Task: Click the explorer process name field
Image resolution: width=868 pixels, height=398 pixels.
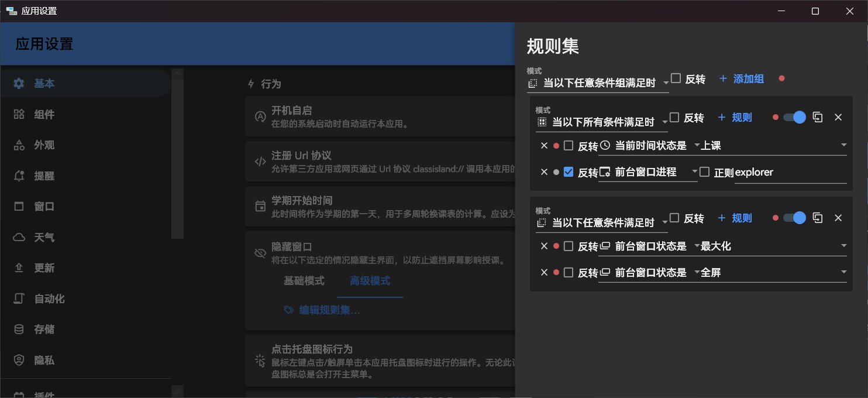Action: pyautogui.click(x=791, y=172)
